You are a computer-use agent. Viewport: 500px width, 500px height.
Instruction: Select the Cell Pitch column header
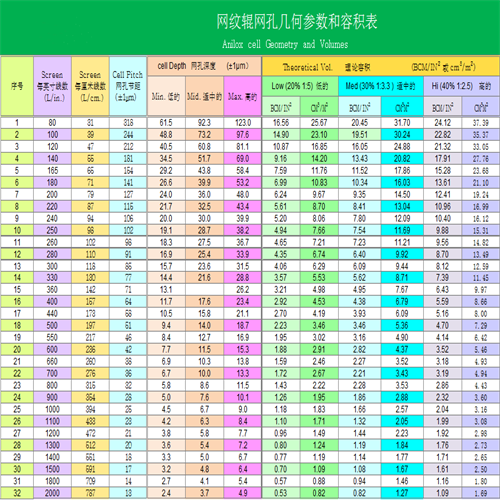click(x=128, y=86)
